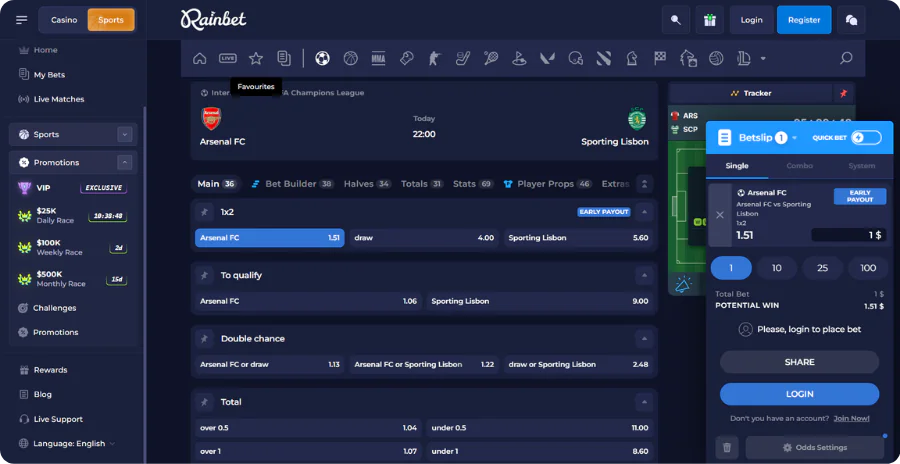The height and width of the screenshot is (464, 900).
Task: Click the betslip SHARE button
Action: click(x=800, y=362)
